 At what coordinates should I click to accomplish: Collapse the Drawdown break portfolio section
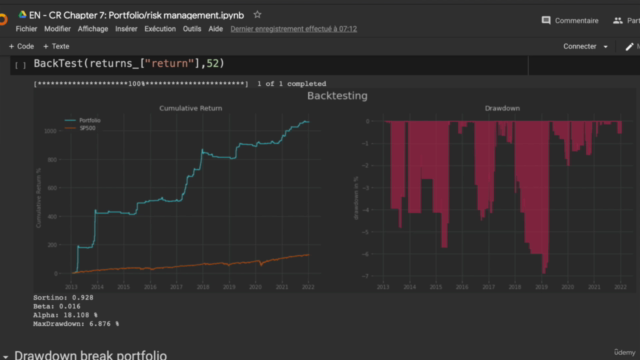pos(5,357)
